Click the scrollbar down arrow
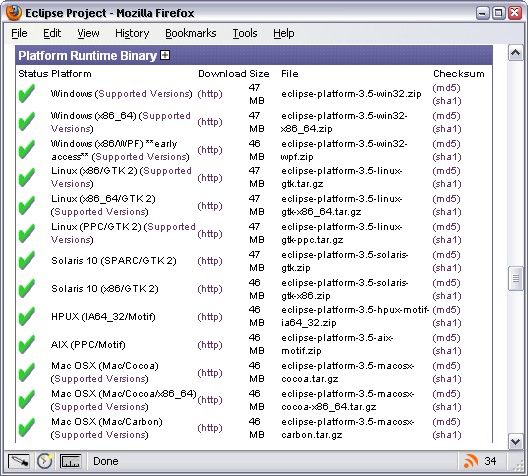Image resolution: width=528 pixels, height=476 pixels. [515, 441]
